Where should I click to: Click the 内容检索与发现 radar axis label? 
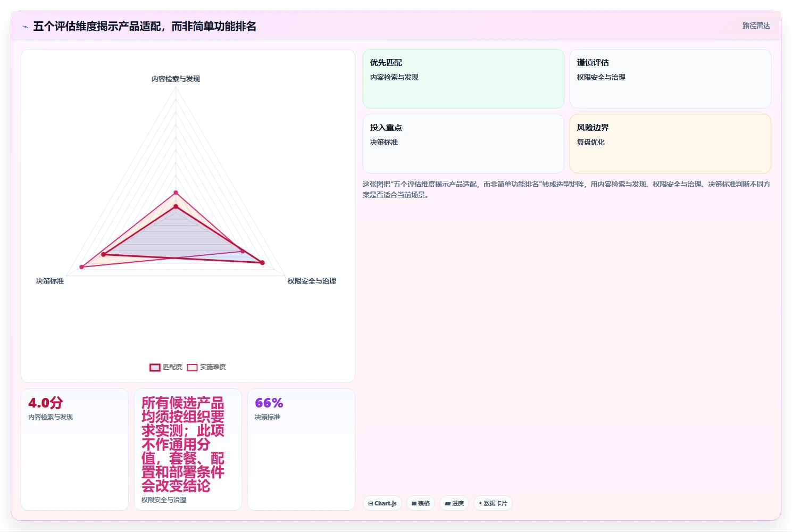pyautogui.click(x=176, y=79)
